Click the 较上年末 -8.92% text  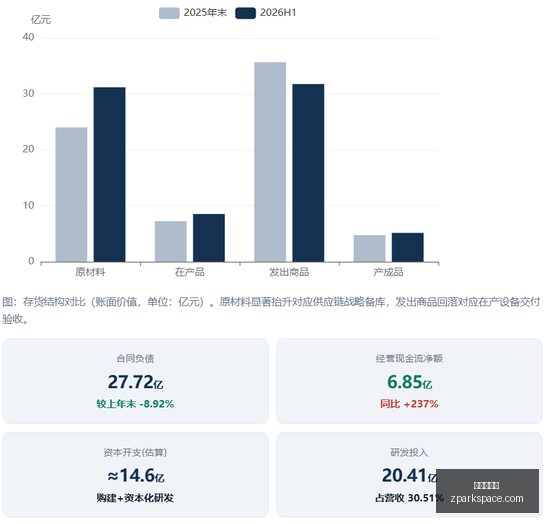[135, 404]
